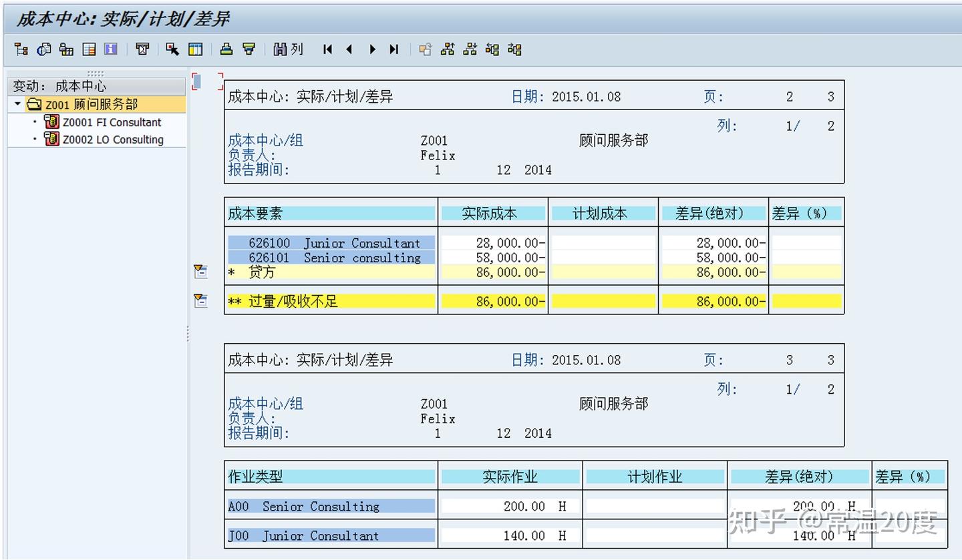The image size is (962, 560).
Task: Click the next page arrow icon
Action: coord(371,49)
